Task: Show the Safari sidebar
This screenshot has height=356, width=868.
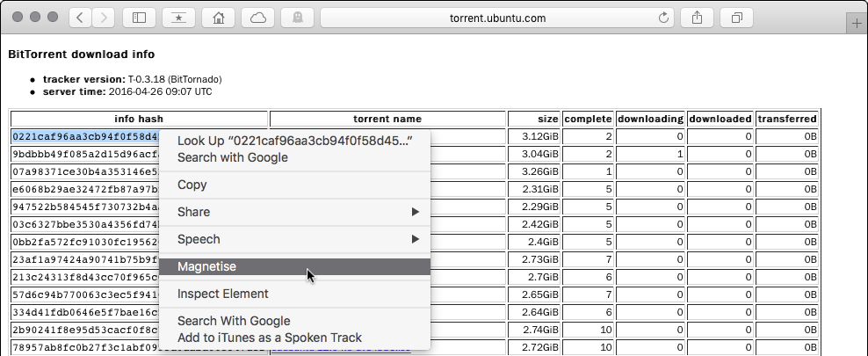Action: pos(139,18)
